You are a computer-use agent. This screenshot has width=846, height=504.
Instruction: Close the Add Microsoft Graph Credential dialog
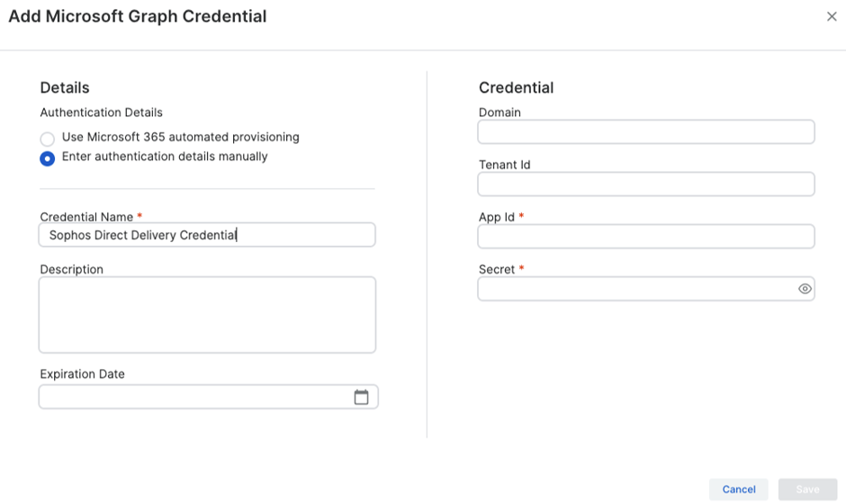832,17
